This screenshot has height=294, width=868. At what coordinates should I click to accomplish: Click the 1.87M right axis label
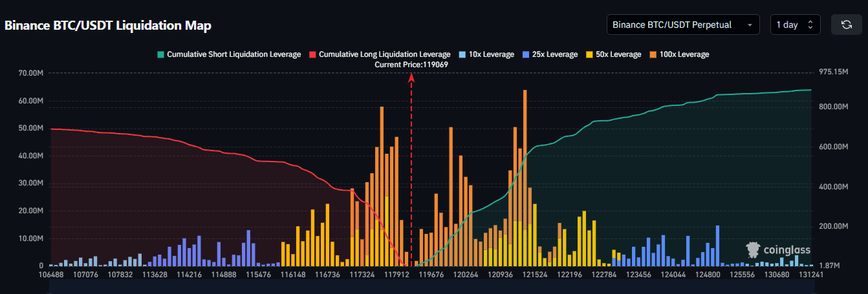[x=829, y=266]
